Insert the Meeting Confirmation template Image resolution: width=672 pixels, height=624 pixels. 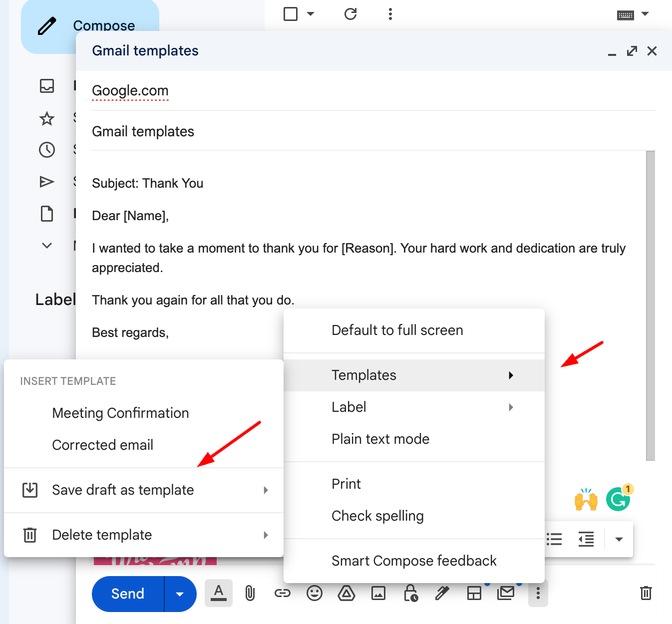tap(120, 413)
